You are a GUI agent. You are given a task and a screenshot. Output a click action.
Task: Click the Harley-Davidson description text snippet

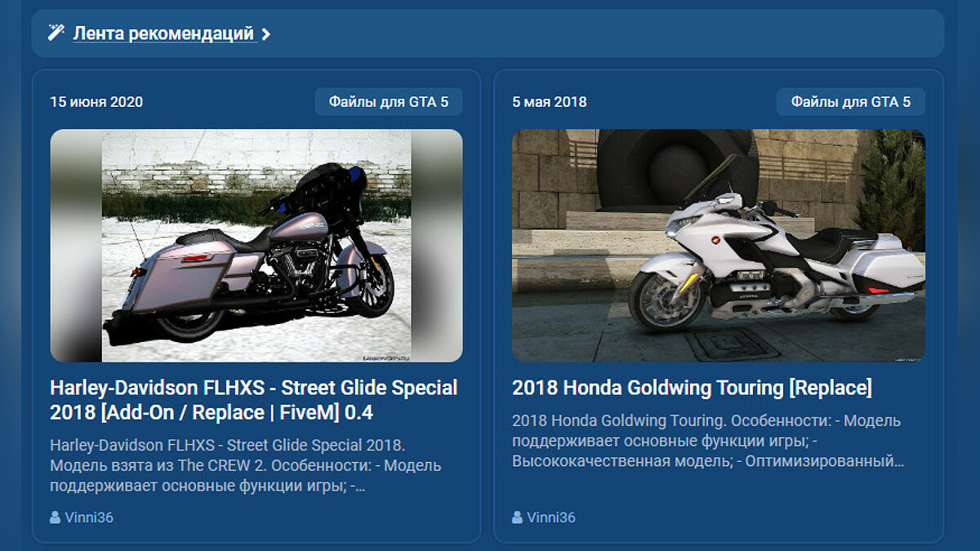coord(246,466)
